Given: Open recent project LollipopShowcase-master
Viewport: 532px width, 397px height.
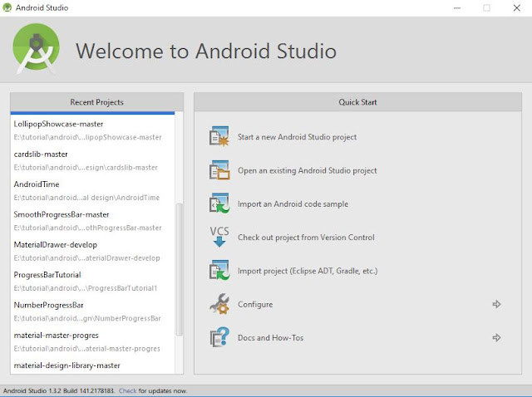Looking at the screenshot, I should 58,124.
